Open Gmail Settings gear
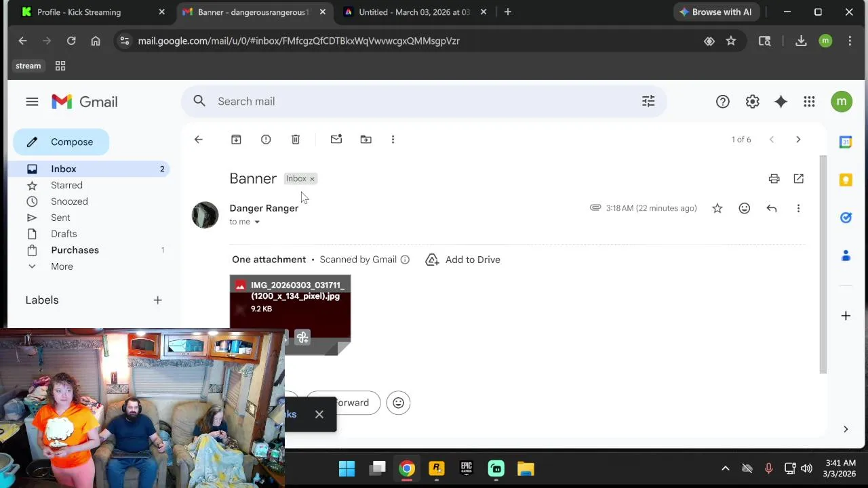Viewport: 868px width, 488px height. pos(752,102)
